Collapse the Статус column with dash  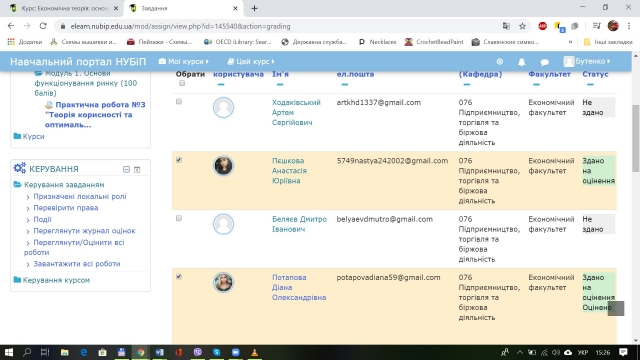tap(590, 84)
